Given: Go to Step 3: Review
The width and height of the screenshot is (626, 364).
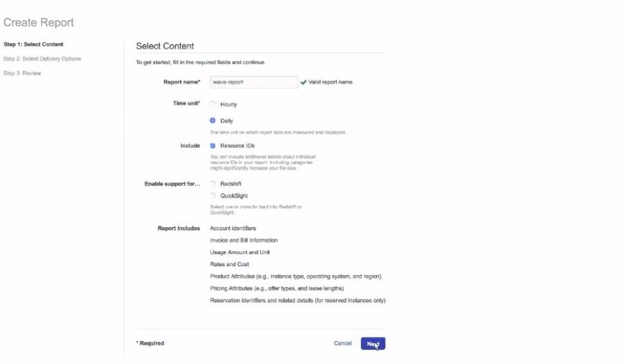Looking at the screenshot, I should (x=22, y=73).
